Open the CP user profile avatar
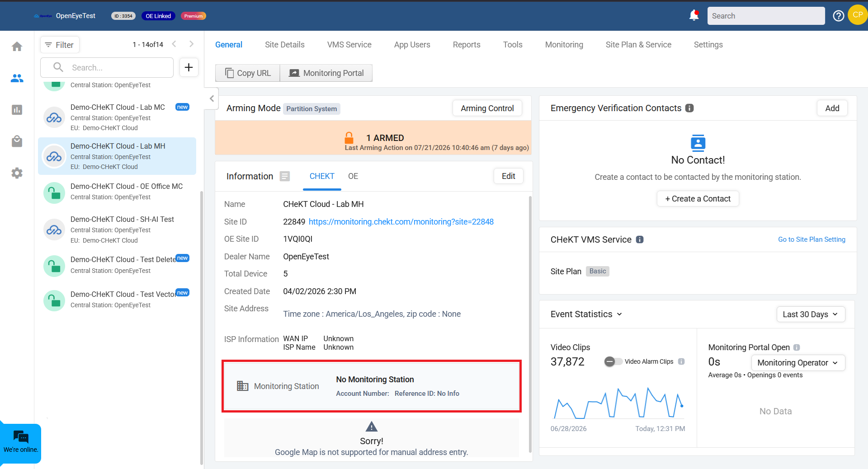868x469 pixels. pos(858,15)
